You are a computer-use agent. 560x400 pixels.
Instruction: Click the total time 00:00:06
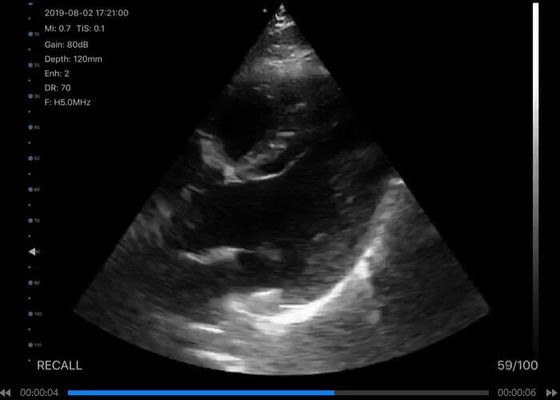pyautogui.click(x=516, y=393)
